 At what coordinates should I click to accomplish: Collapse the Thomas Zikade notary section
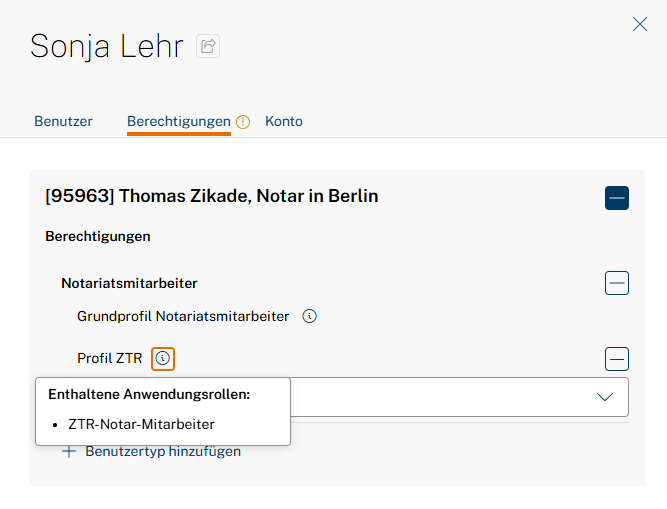[616, 197]
